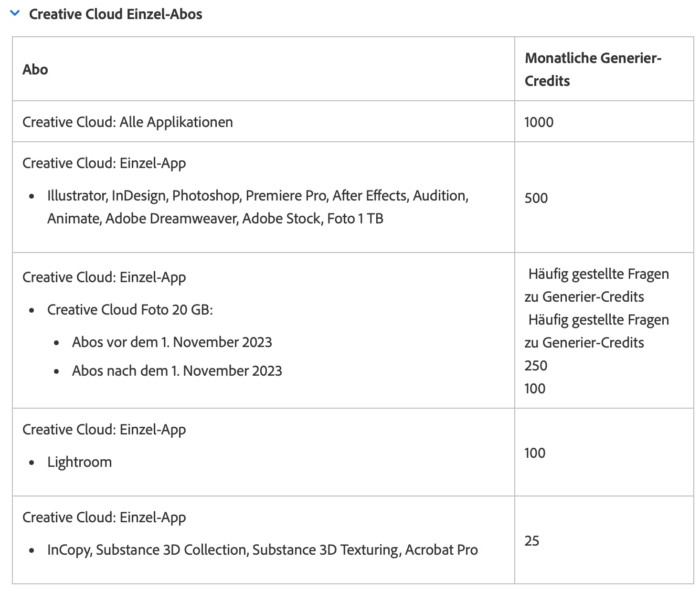The height and width of the screenshot is (591, 700).
Task: Click the 25 credits value
Action: pos(532,541)
